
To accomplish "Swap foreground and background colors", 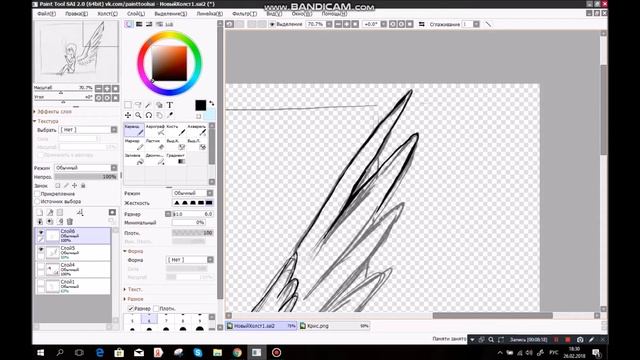I will (x=211, y=103).
